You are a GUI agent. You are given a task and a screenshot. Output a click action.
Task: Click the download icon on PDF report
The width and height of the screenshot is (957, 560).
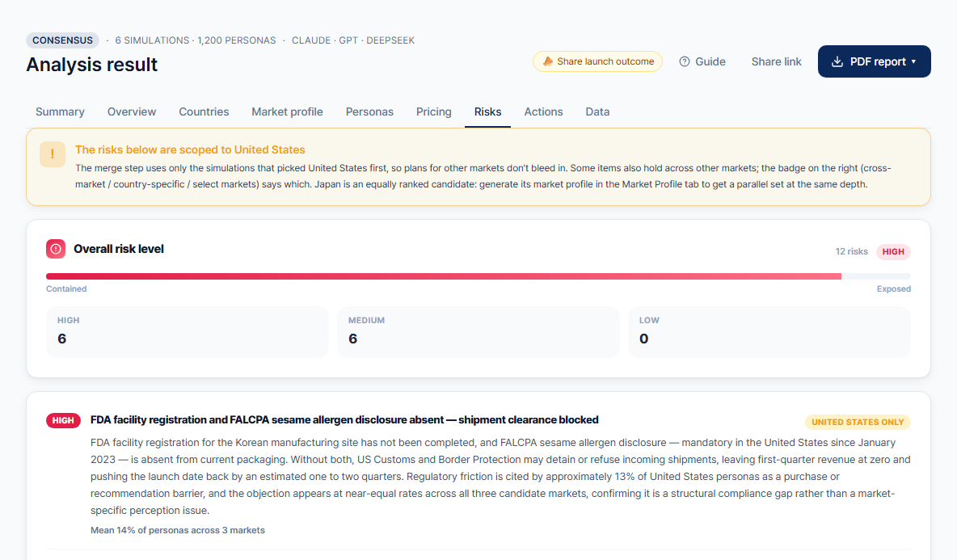(x=837, y=61)
